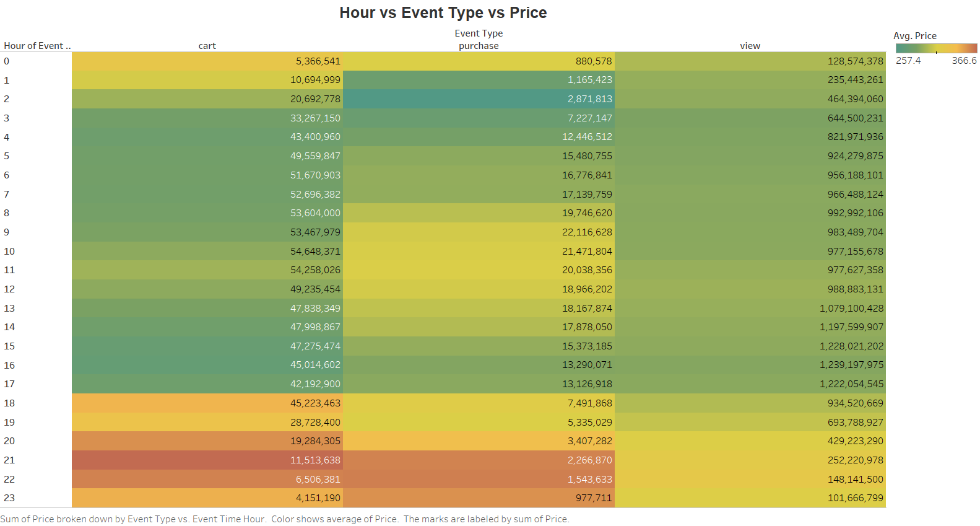980x526 pixels.
Task: Select cart cell 53,604,000 in hour 8
Action: coord(207,213)
